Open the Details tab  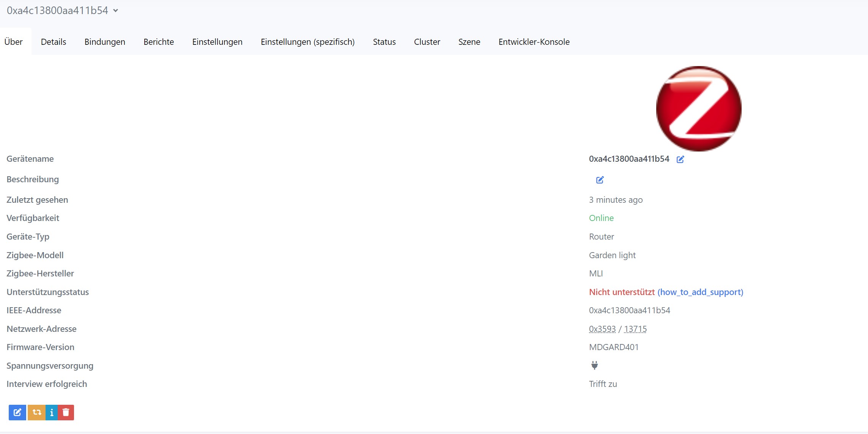[x=54, y=42]
